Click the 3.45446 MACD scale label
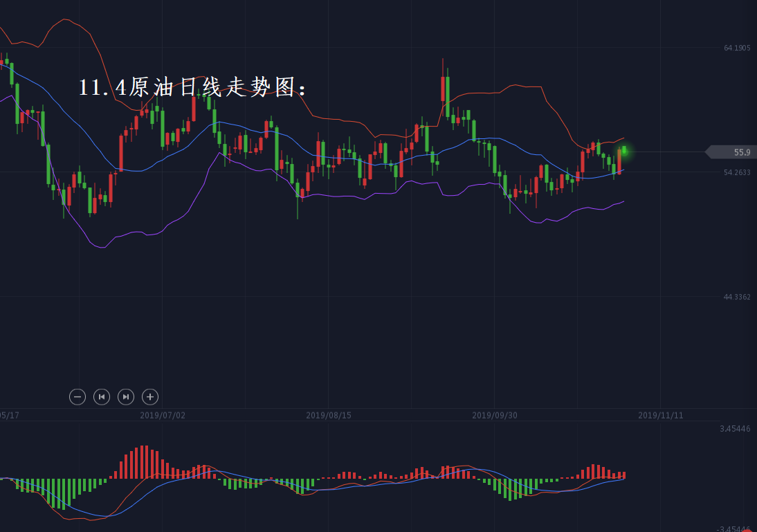 click(735, 429)
